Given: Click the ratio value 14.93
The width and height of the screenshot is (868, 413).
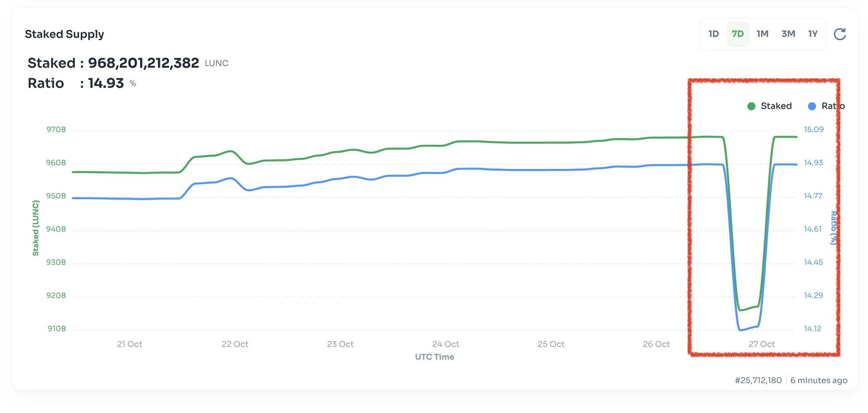Looking at the screenshot, I should (x=106, y=83).
